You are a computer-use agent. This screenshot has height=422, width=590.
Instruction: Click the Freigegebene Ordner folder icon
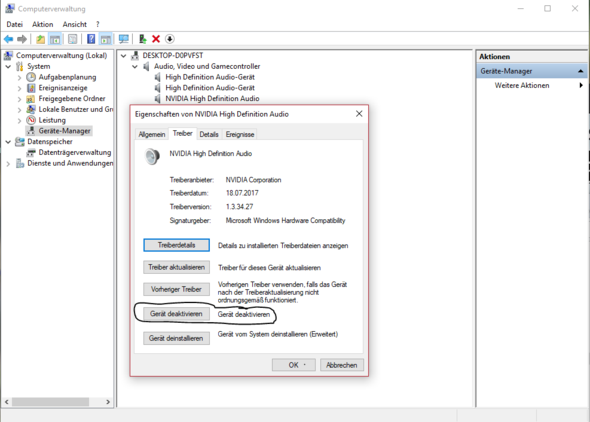pyautogui.click(x=31, y=99)
